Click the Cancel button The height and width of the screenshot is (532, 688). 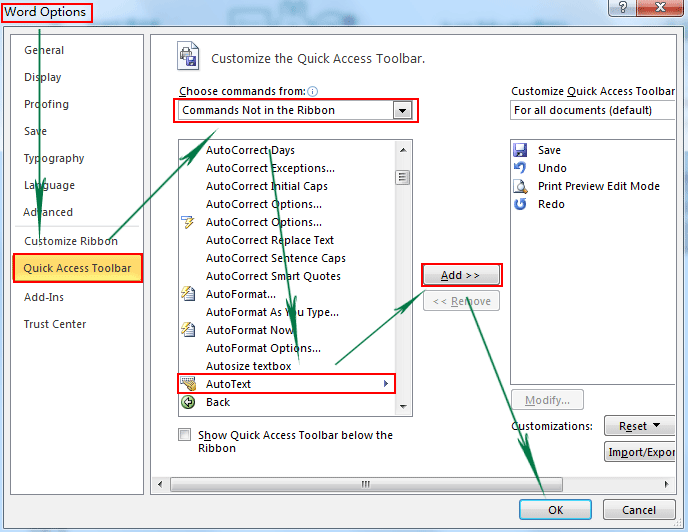pyautogui.click(x=639, y=510)
